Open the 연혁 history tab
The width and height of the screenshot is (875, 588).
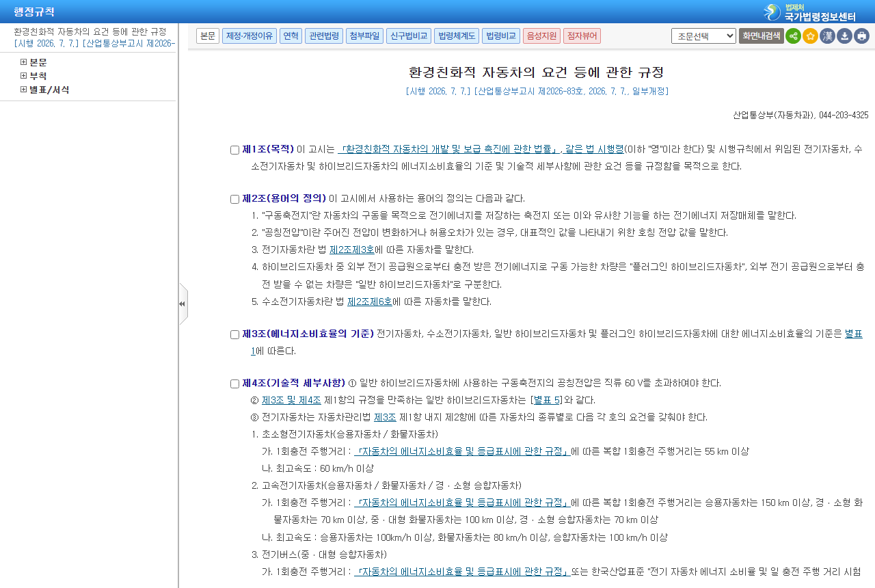(x=291, y=36)
